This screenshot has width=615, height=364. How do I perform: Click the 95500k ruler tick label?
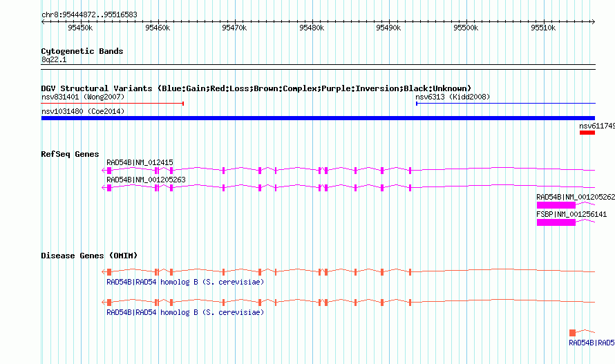(x=466, y=28)
